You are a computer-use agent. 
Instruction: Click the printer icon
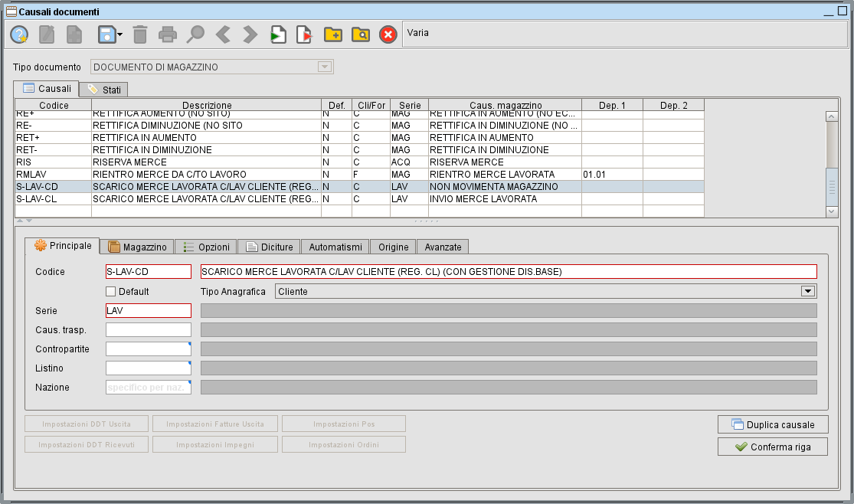[168, 34]
